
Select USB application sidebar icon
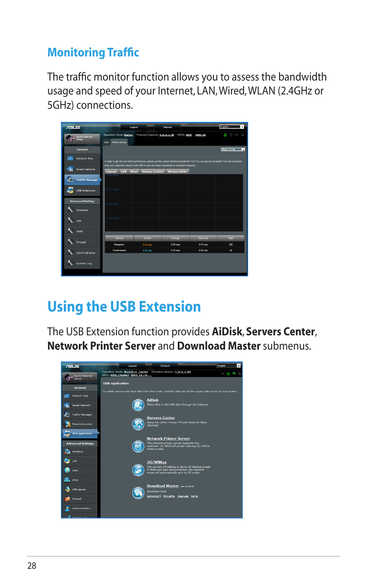(x=67, y=433)
